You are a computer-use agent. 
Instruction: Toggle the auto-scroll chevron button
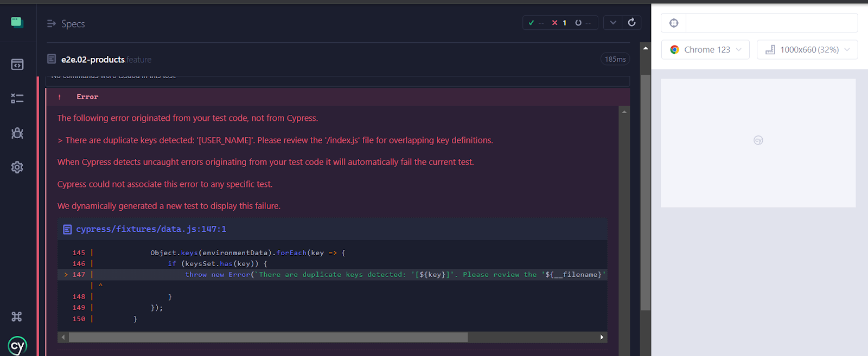click(613, 22)
